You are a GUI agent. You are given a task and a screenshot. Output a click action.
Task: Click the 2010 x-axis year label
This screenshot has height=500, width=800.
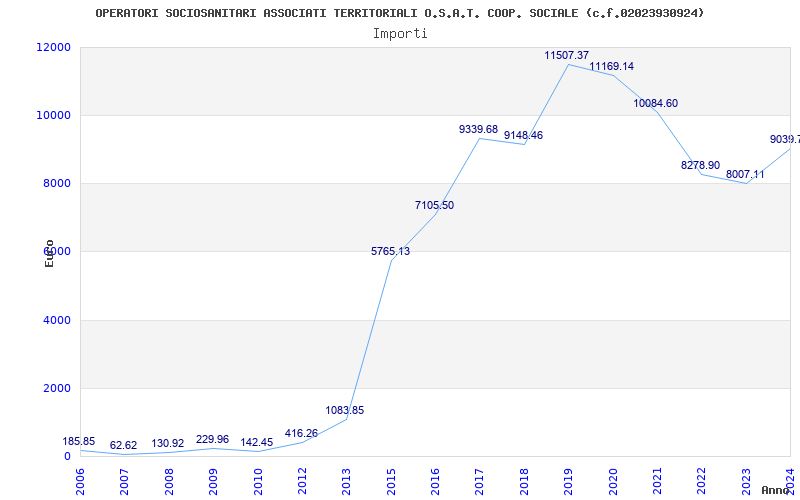[258, 481]
